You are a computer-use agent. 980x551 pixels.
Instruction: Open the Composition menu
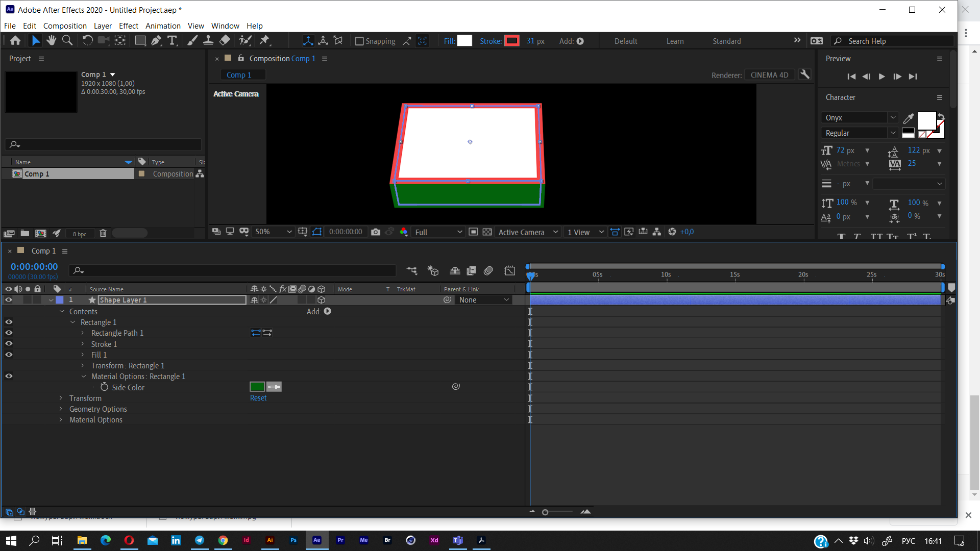click(64, 26)
